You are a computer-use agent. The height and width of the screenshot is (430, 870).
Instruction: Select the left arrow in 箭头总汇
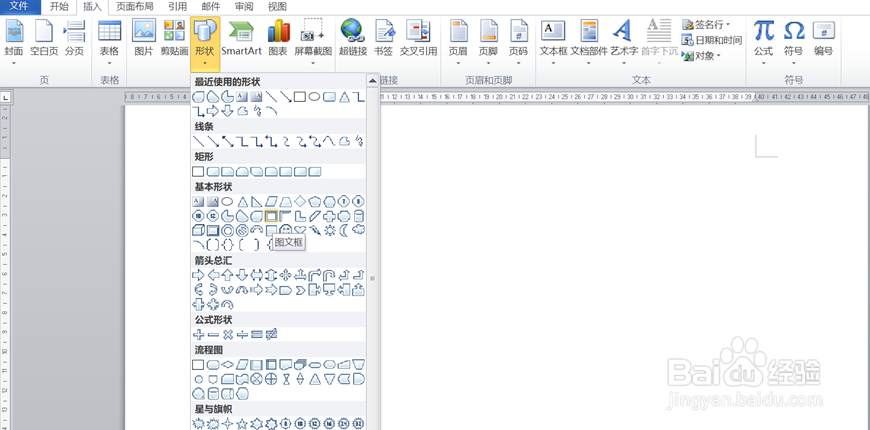point(213,274)
